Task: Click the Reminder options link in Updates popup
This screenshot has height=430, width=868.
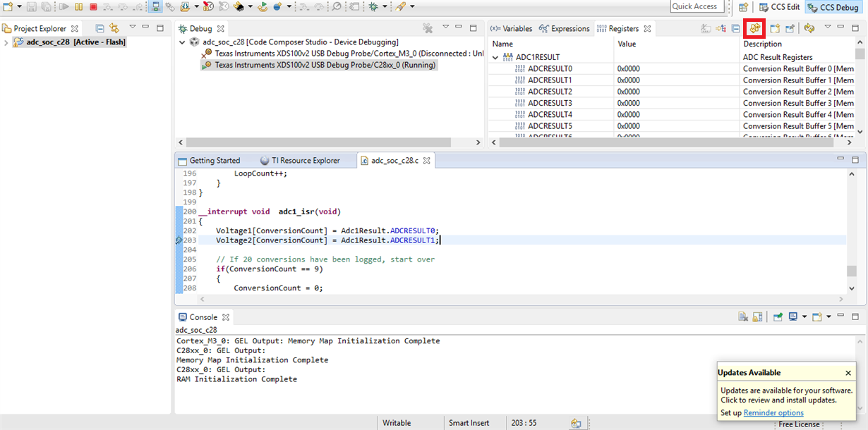Action: pyautogui.click(x=773, y=412)
